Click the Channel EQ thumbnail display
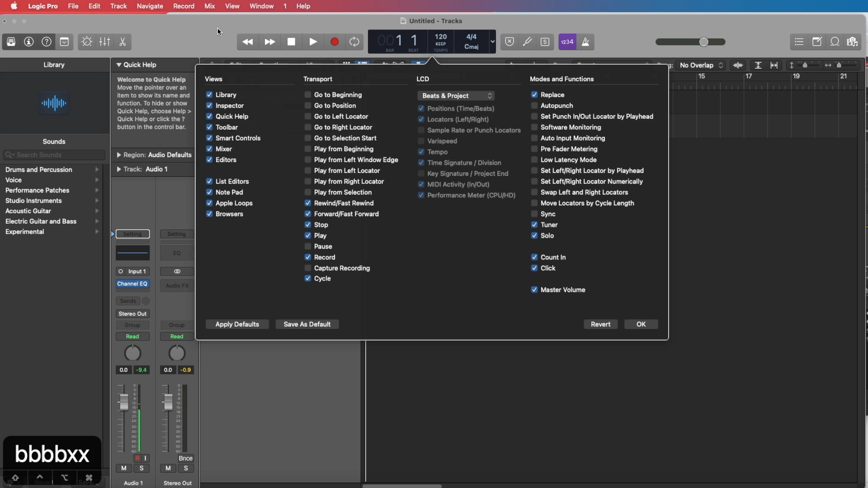The width and height of the screenshot is (868, 488). [132, 253]
